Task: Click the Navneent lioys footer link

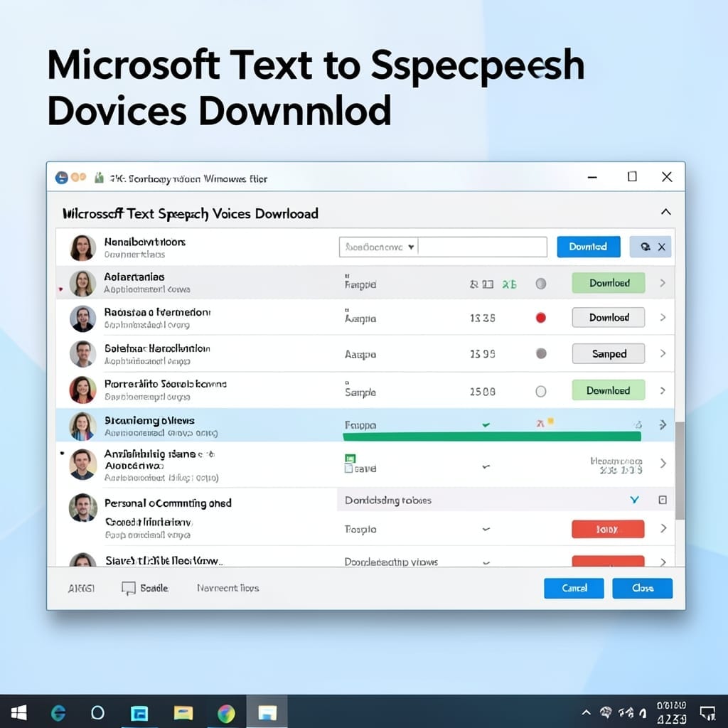Action: tap(227, 588)
